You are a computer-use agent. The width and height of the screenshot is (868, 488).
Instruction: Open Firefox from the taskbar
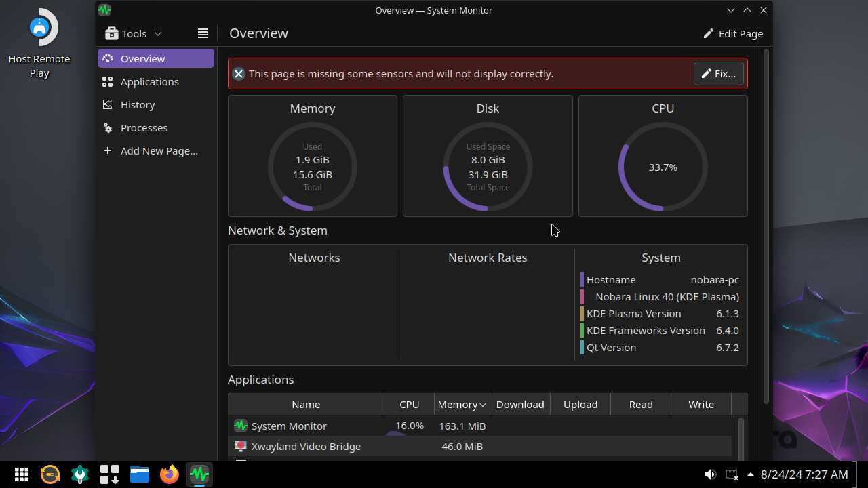[x=170, y=474]
